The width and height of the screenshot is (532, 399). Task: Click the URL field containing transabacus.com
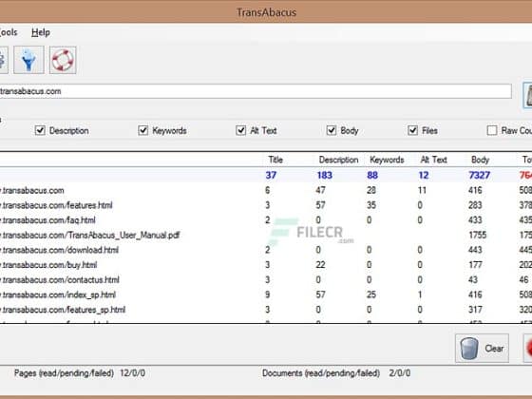256,91
